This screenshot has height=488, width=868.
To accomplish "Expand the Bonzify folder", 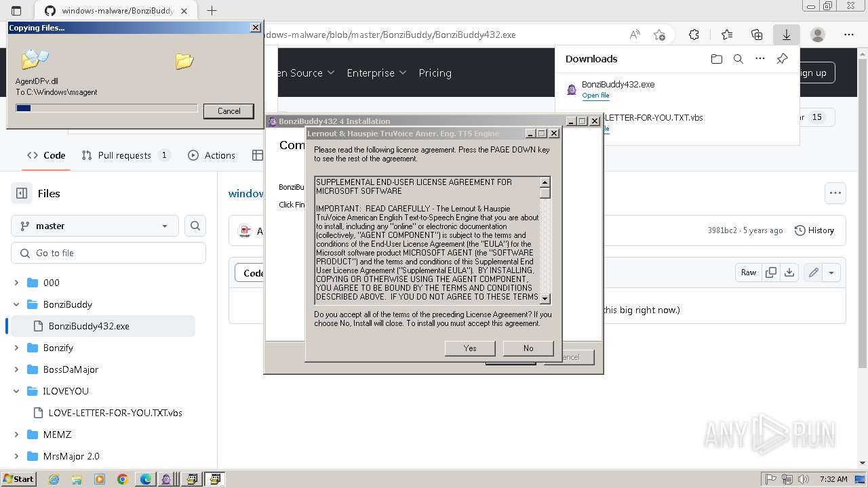I will tap(16, 348).
